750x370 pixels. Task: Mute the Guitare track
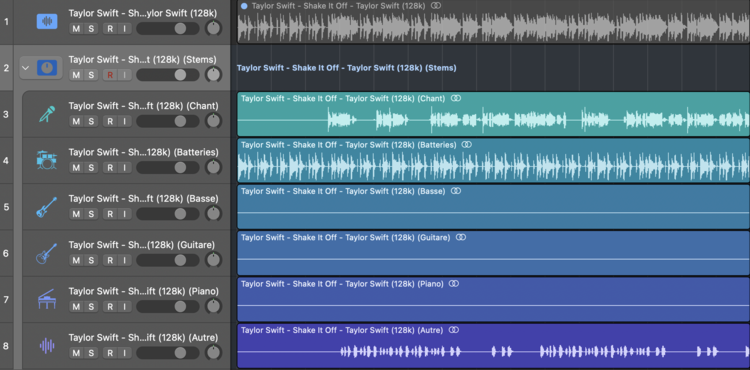[76, 260]
